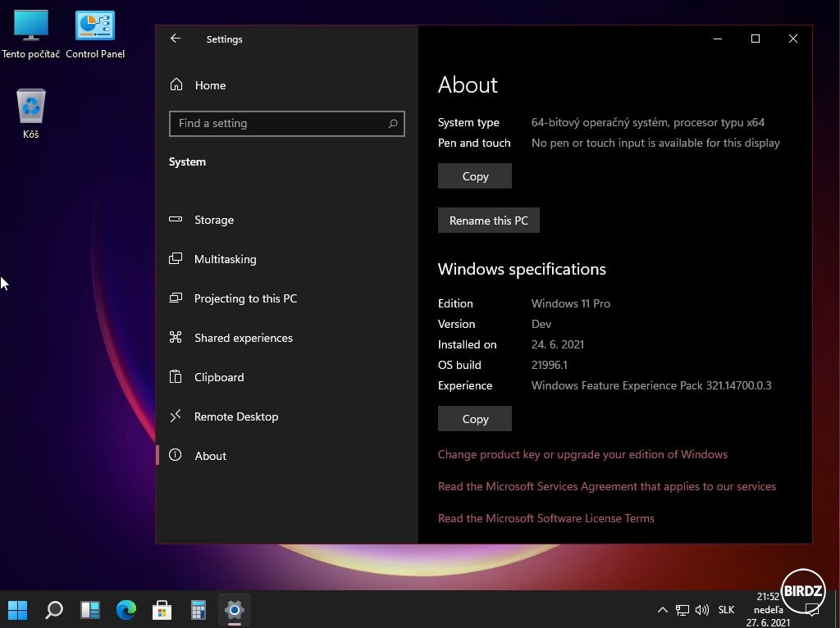Copy the device specifications

tap(475, 176)
